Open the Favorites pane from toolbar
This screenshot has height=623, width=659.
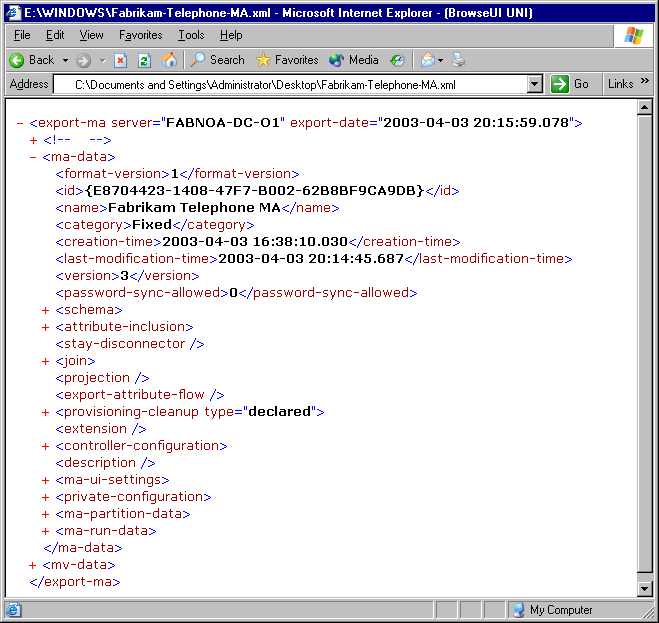[x=287, y=60]
